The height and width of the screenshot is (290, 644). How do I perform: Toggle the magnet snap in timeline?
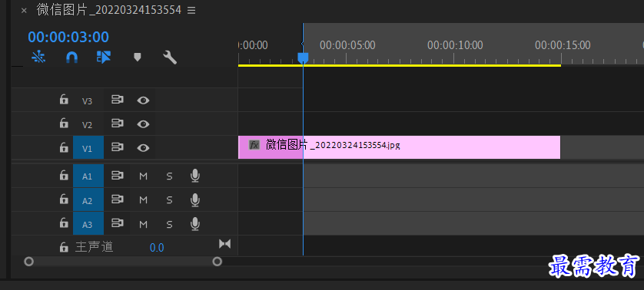click(x=72, y=58)
